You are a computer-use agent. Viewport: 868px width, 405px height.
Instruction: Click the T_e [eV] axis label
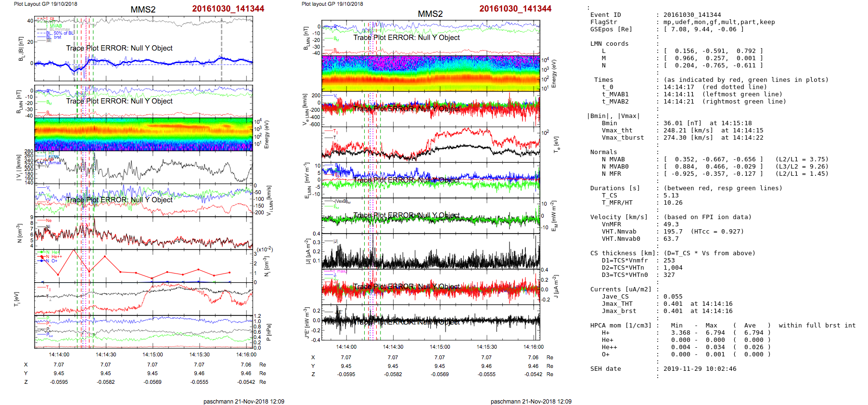[x=556, y=144]
